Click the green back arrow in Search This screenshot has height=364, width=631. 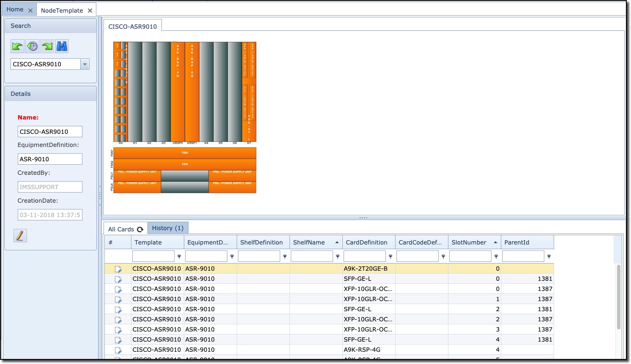17,46
